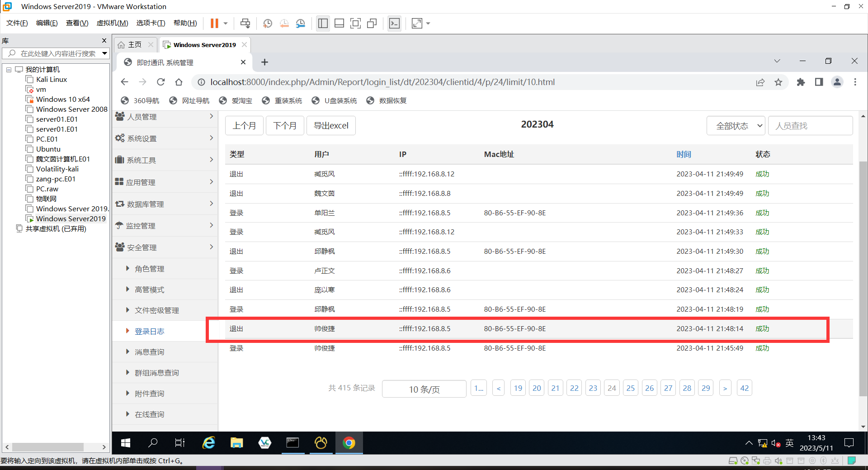Expand the 人员管理 sidebar menu
Viewport: 868px width, 470px height.
(165, 117)
